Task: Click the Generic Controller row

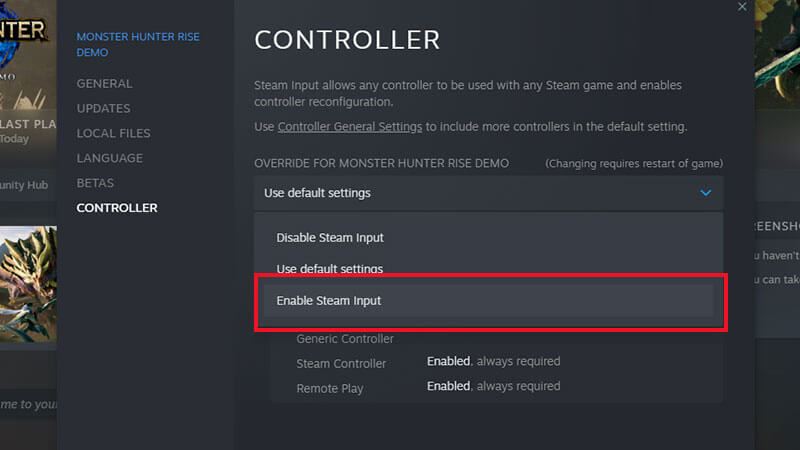Action: click(345, 339)
